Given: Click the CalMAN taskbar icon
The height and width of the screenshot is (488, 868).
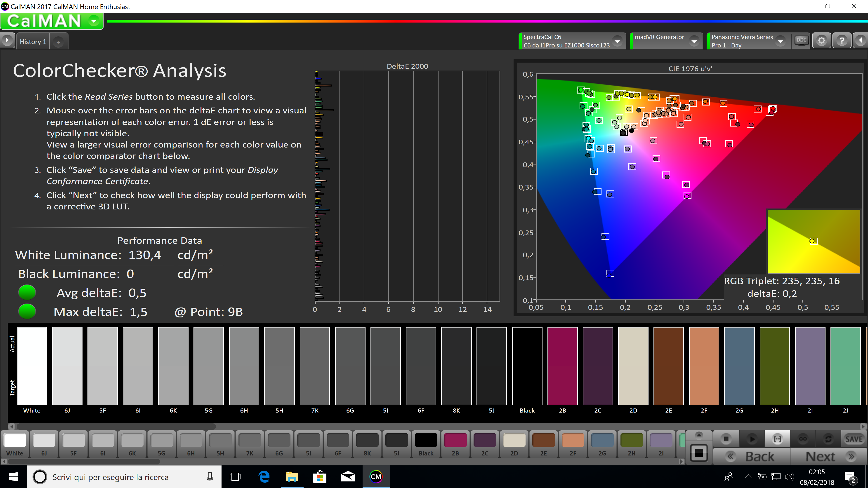Looking at the screenshot, I should click(376, 476).
